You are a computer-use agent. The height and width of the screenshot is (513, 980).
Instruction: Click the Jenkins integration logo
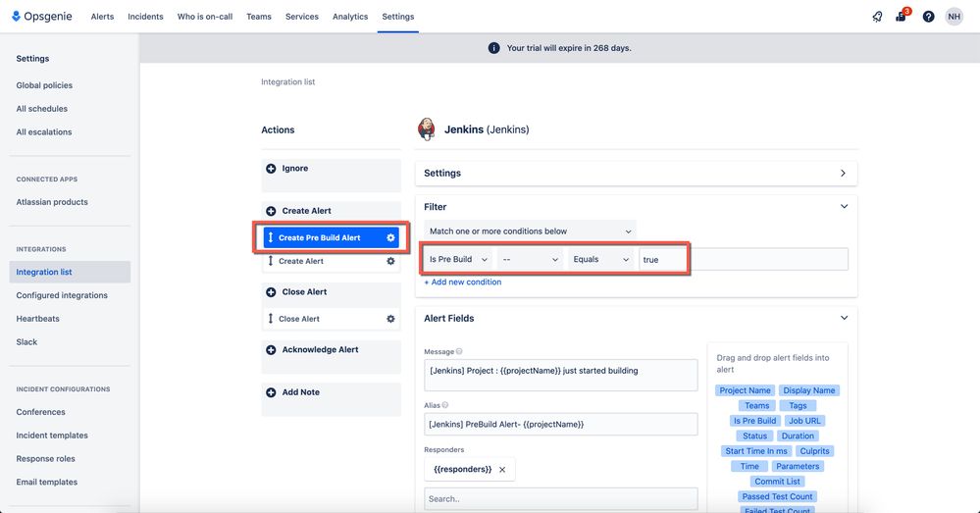(x=427, y=128)
